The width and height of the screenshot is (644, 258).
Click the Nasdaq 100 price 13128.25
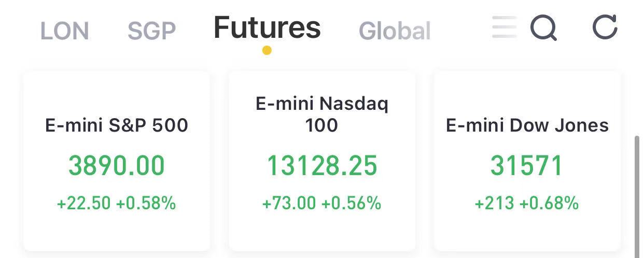[322, 166]
